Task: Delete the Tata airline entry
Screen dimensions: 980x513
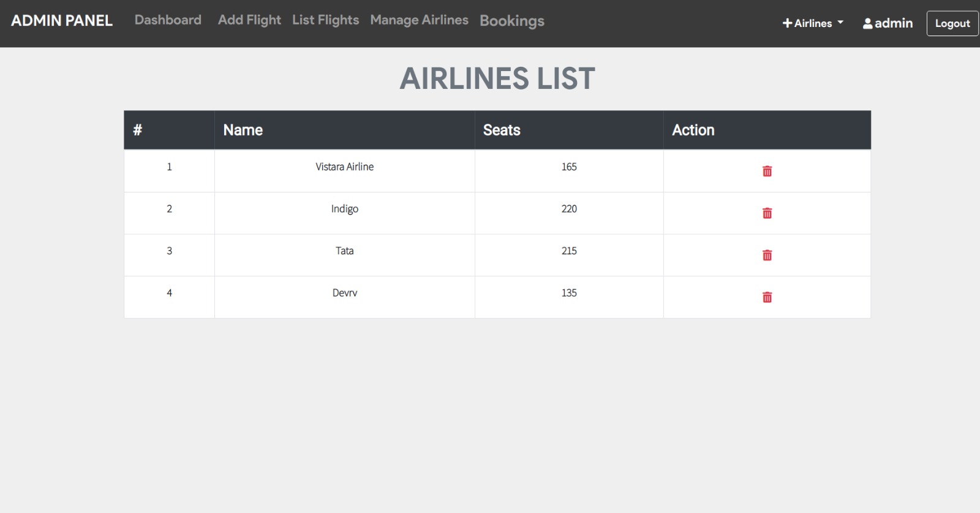Action: pos(767,255)
